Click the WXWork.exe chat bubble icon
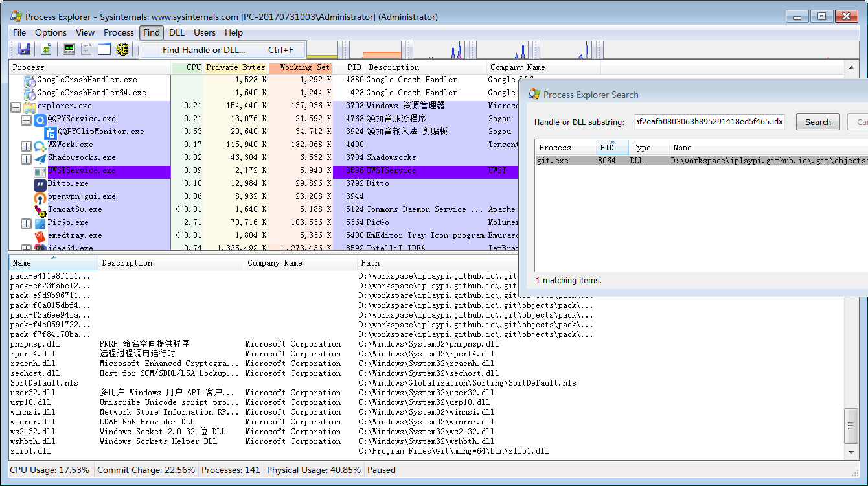Image resolution: width=868 pixels, height=486 pixels. 40,145
